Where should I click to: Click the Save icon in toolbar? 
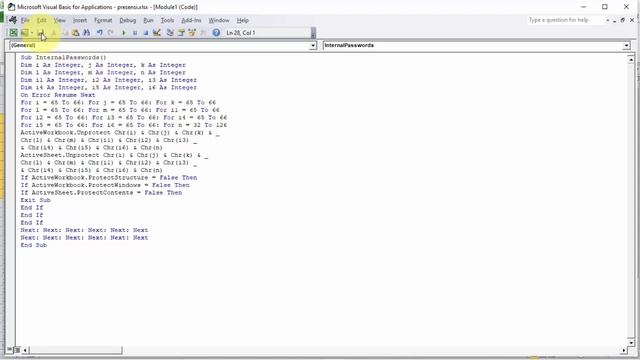click(41, 33)
